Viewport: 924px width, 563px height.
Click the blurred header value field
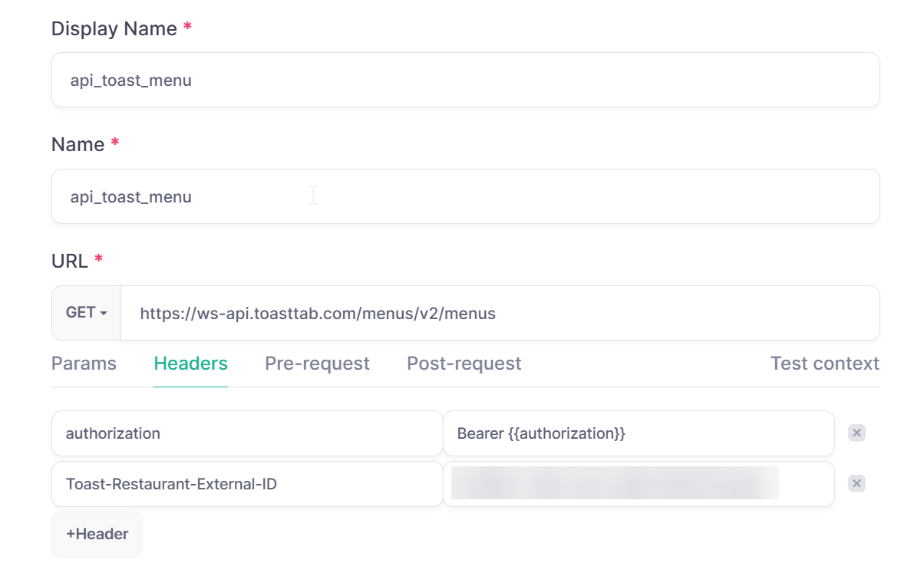(639, 484)
